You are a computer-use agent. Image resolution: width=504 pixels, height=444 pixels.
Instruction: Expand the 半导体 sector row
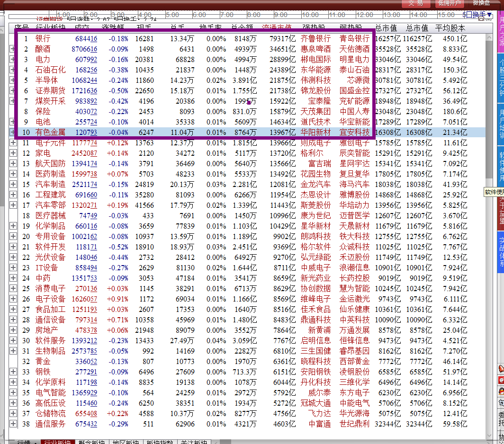(x=12, y=80)
